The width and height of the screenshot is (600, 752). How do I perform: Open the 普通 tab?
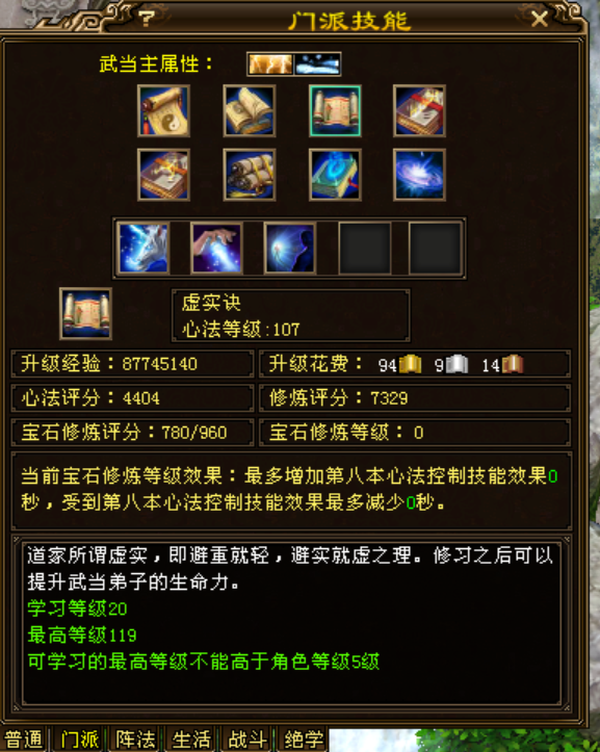24,739
